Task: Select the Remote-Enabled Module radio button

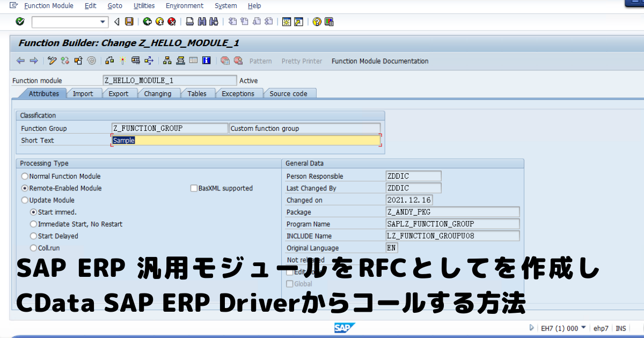Action: (25, 188)
